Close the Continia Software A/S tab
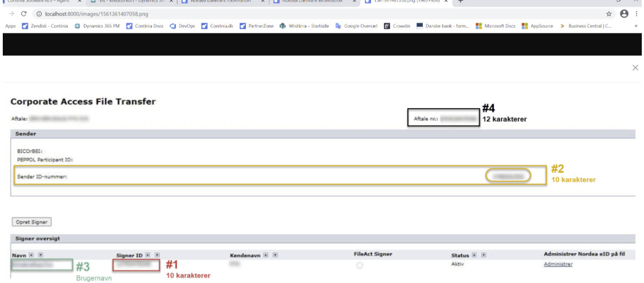644x283 pixels. tap(80, 1)
